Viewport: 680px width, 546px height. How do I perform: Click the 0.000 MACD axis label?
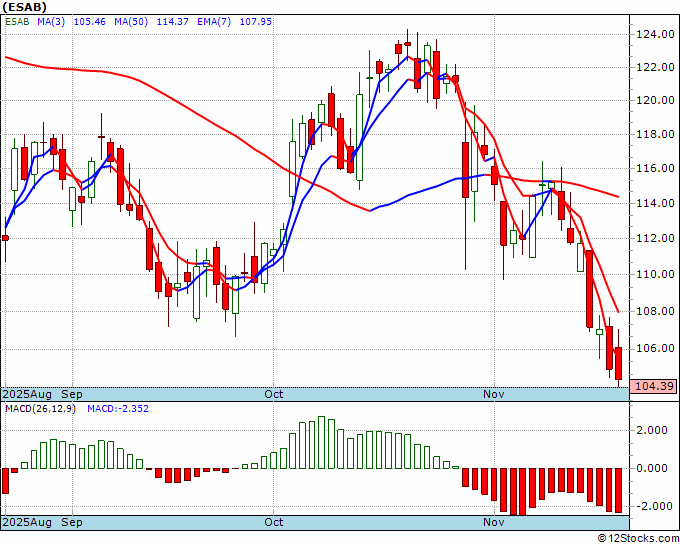652,468
